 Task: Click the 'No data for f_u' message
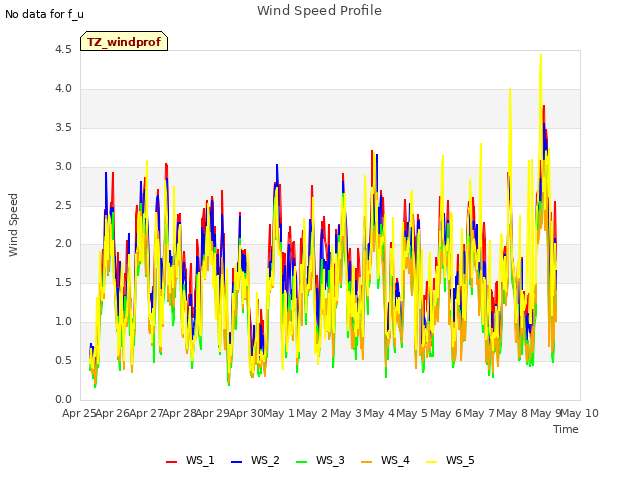(x=44, y=14)
